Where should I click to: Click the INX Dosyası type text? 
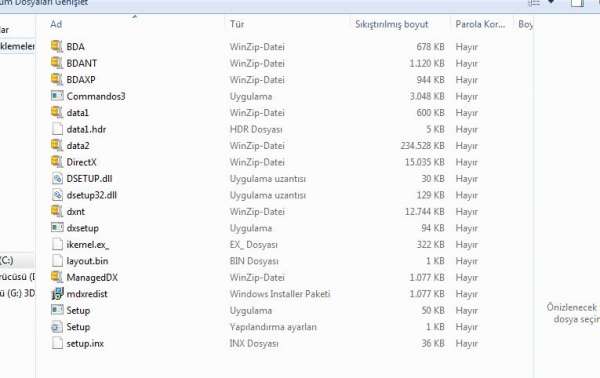coord(254,344)
